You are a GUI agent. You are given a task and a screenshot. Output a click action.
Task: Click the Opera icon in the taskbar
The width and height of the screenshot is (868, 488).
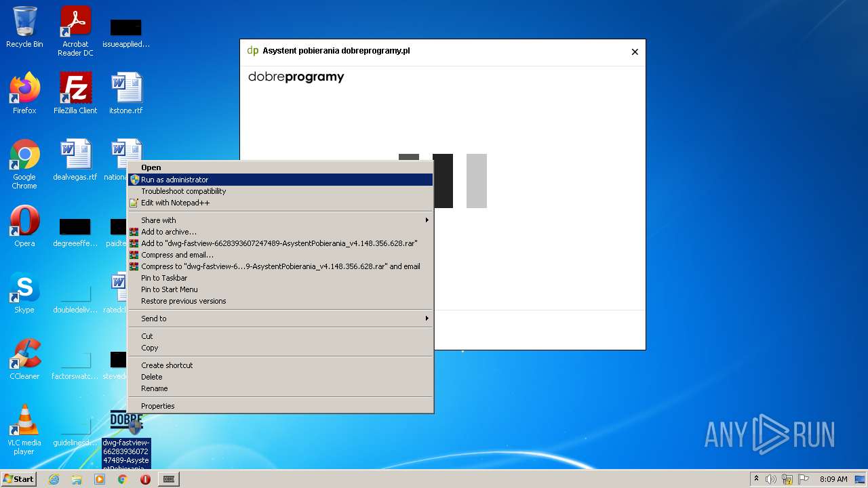click(145, 479)
